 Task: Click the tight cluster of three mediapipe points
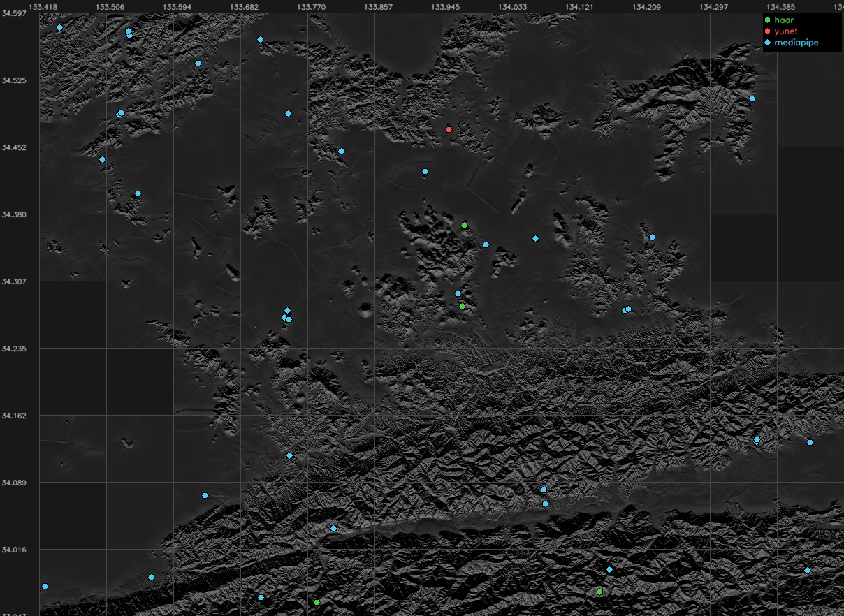(x=286, y=316)
